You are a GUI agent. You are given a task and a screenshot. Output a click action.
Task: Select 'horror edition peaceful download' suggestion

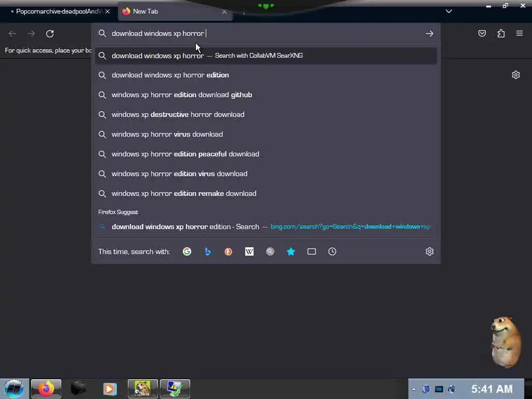(266, 154)
